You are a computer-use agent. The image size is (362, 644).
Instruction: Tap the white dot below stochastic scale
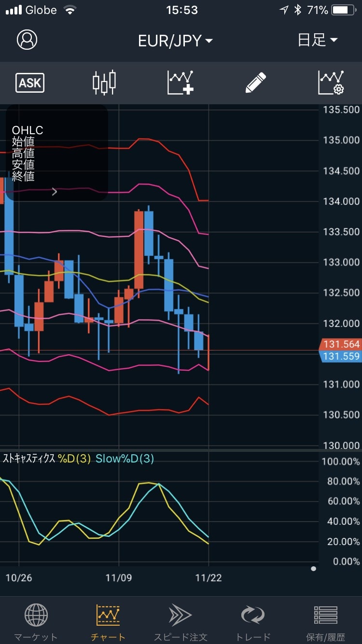pos(314,569)
